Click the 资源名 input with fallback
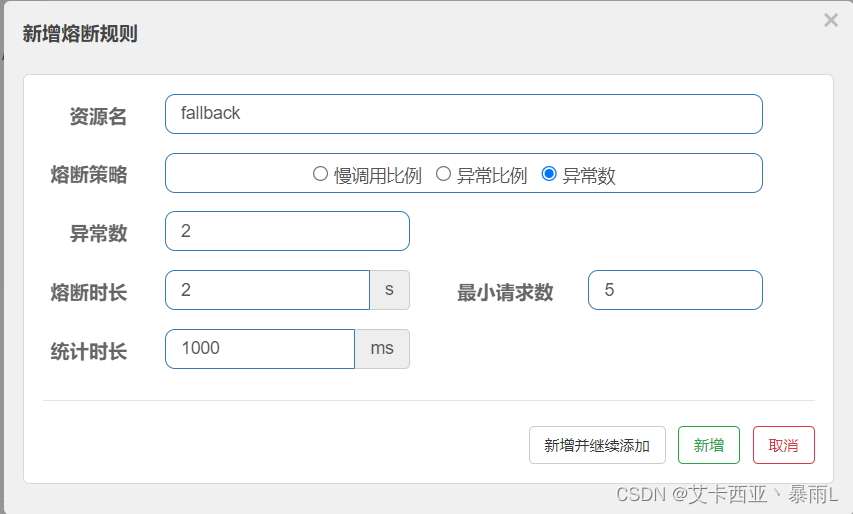This screenshot has width=853, height=514. tap(463, 114)
